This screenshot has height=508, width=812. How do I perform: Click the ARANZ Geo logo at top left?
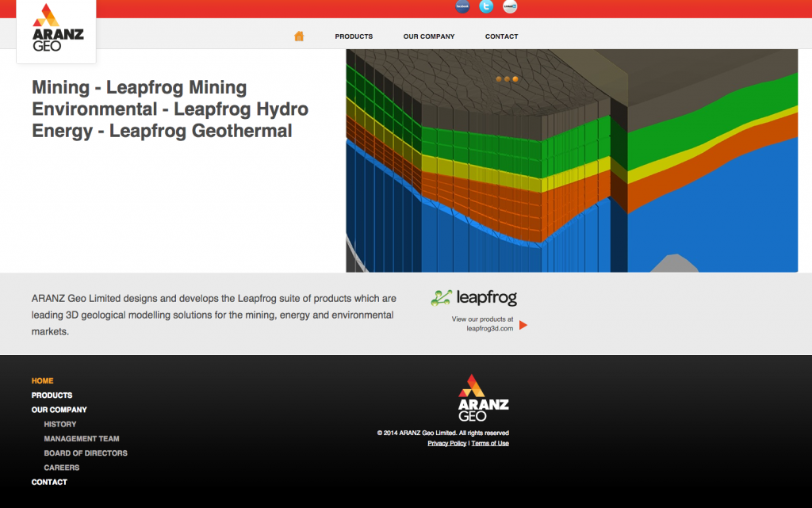(56, 30)
